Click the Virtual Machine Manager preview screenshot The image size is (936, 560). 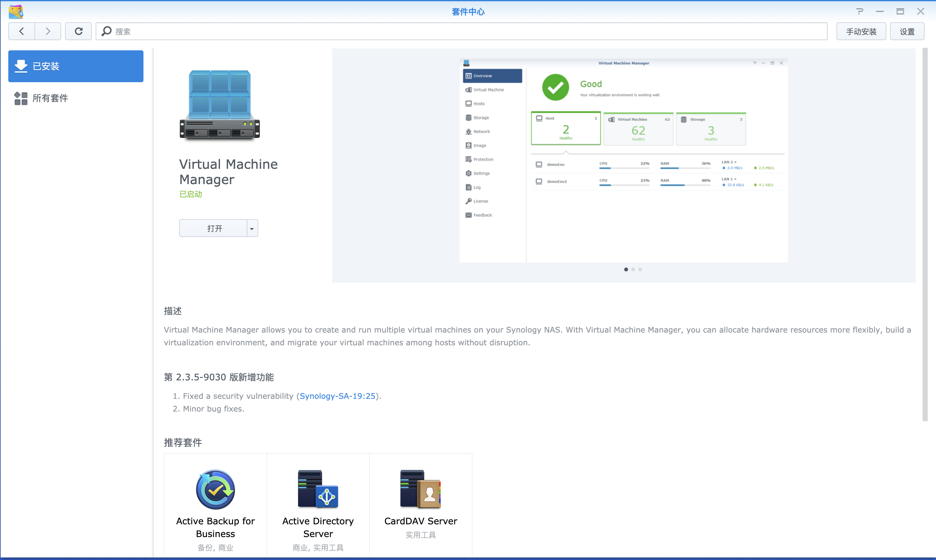624,160
